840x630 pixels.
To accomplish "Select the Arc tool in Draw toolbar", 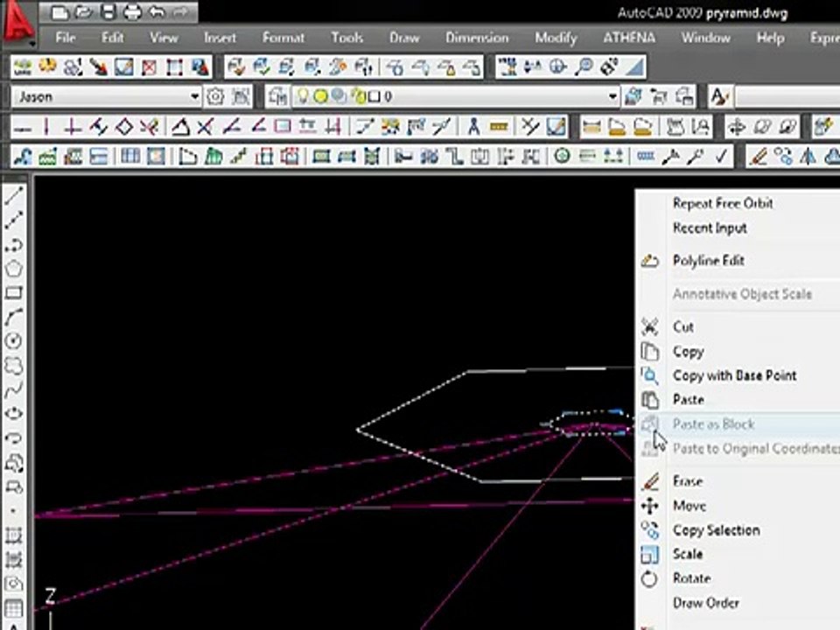I will [14, 317].
